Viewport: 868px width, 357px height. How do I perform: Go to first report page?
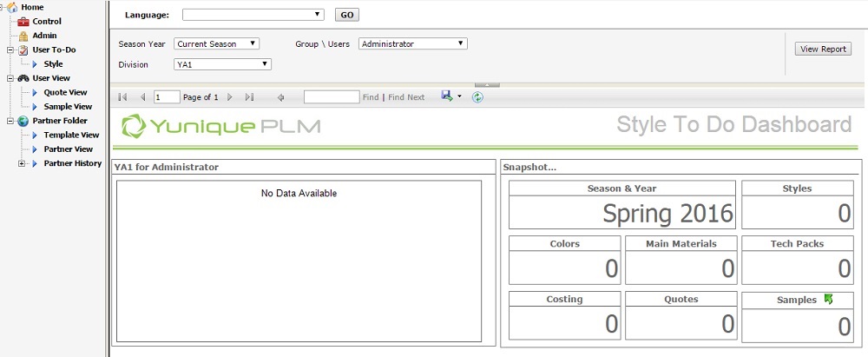123,97
